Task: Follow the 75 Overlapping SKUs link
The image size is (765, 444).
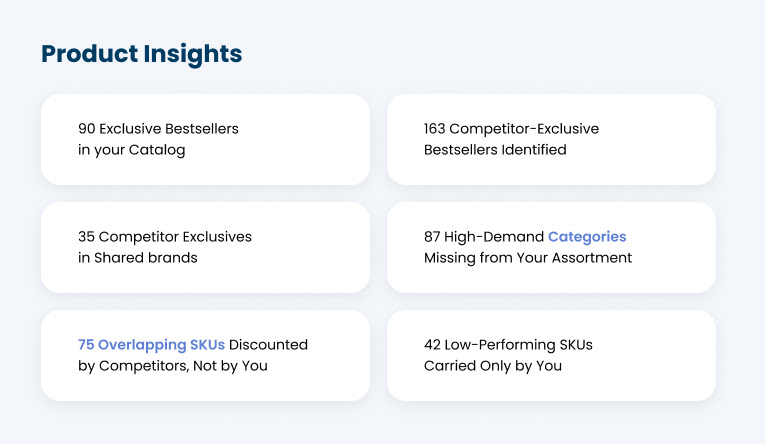Action: [151, 345]
